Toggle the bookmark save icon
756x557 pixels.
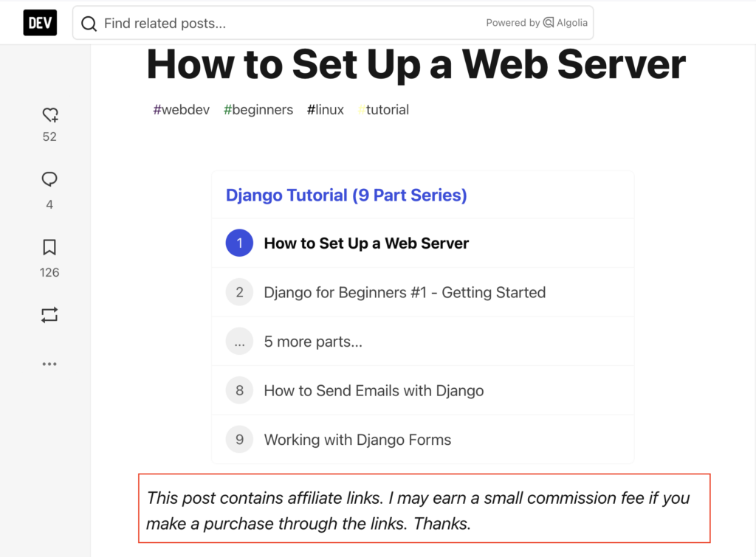(x=49, y=247)
